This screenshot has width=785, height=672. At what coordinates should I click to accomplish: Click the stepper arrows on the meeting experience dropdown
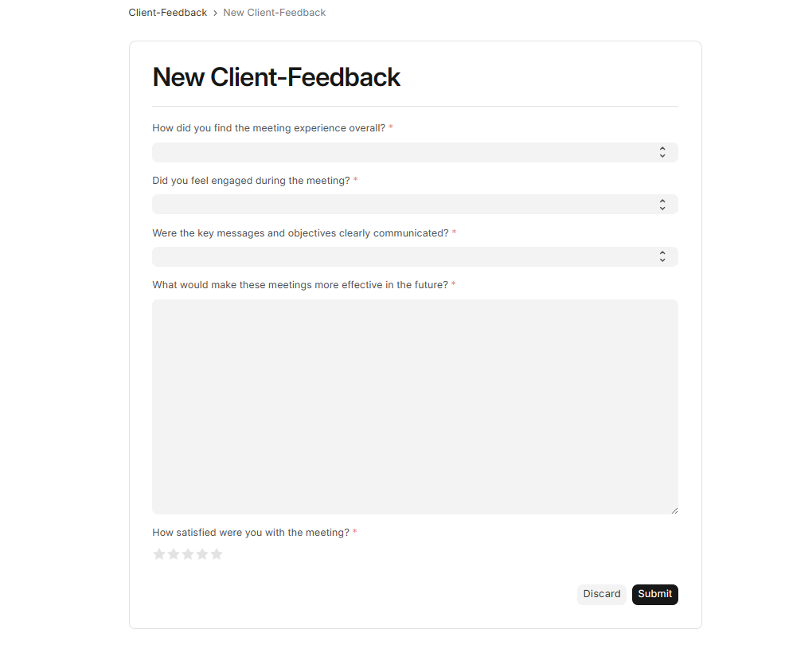[662, 152]
